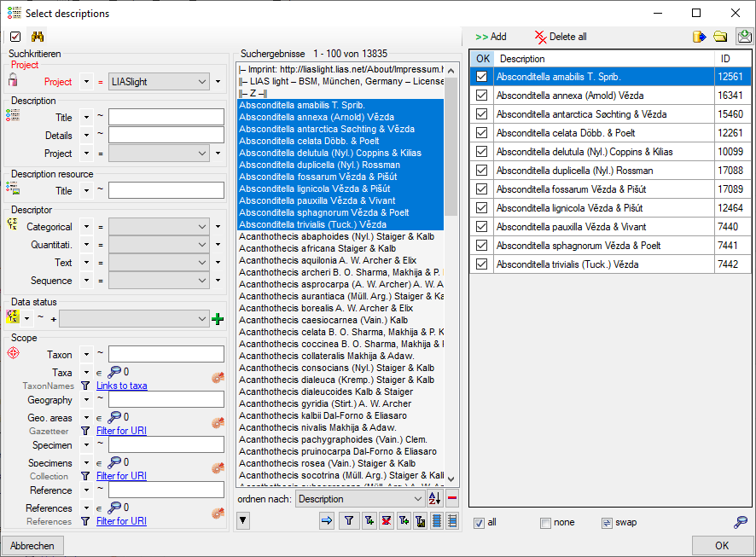The width and height of the screenshot is (756, 557).
Task: Click Collection 'Filter for URI' link
Action: coord(121,476)
